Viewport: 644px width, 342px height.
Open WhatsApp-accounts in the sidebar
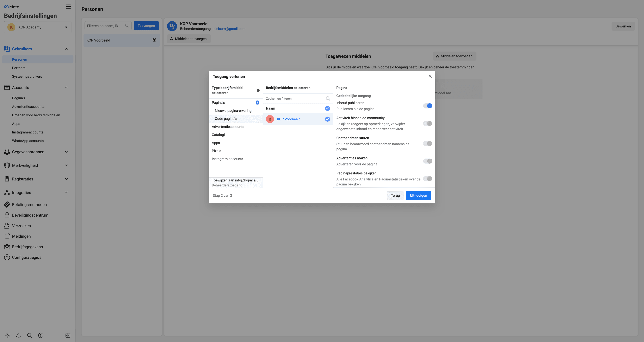(28, 141)
